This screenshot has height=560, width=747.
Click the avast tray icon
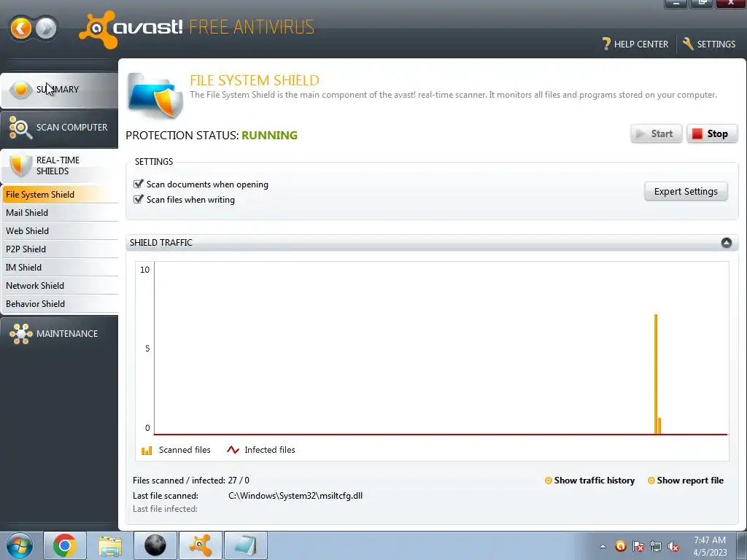tap(620, 546)
